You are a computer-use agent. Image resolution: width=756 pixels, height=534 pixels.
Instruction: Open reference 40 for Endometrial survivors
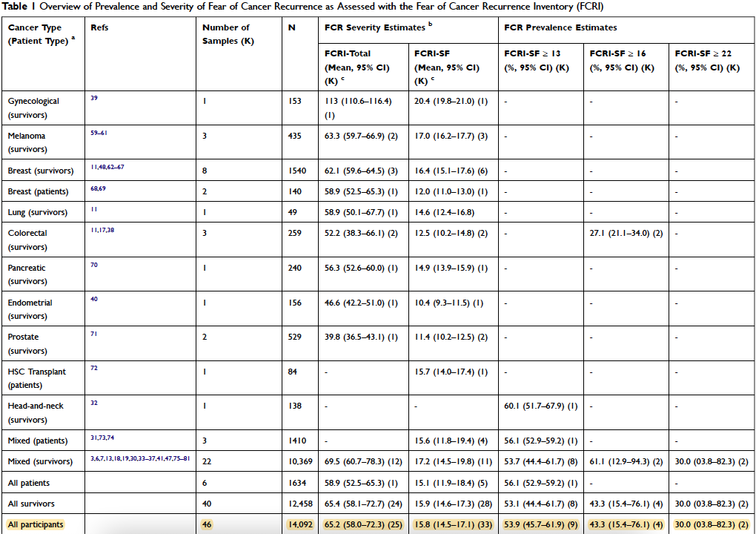(x=93, y=299)
